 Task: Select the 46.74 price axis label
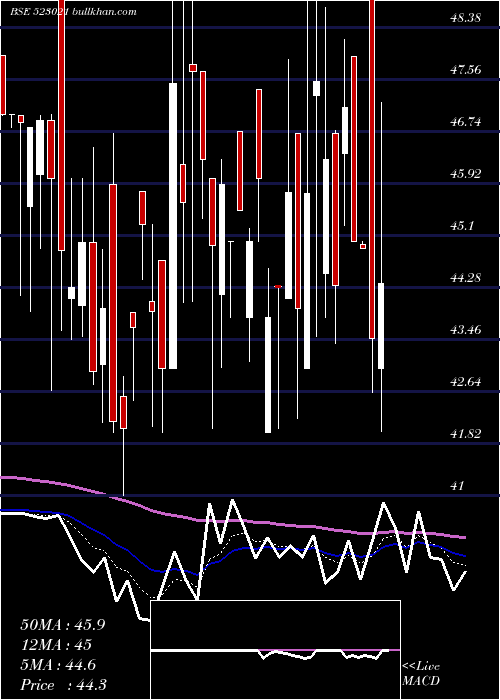466,121
